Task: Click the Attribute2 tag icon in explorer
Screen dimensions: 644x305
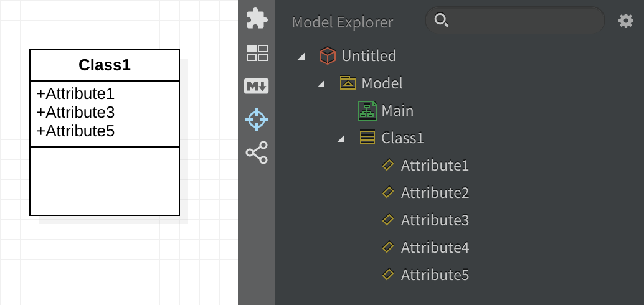Action: coord(388,192)
